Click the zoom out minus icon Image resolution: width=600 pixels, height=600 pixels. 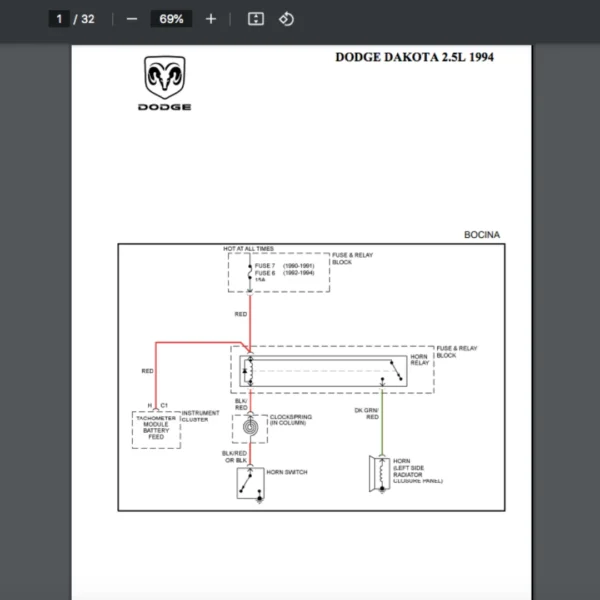pos(132,19)
